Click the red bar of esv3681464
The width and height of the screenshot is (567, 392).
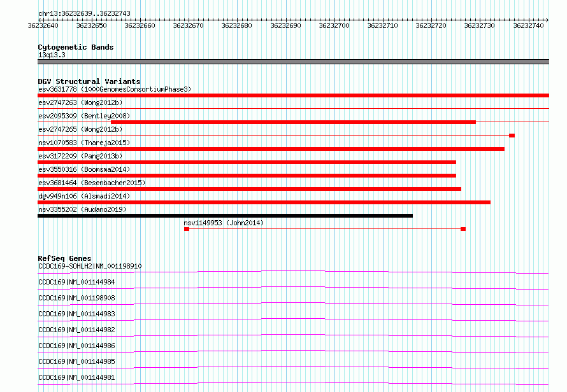(249, 189)
